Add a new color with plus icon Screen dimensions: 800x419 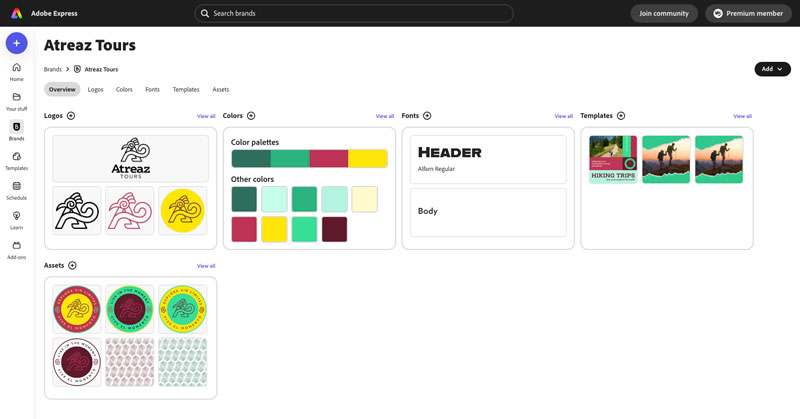point(251,116)
